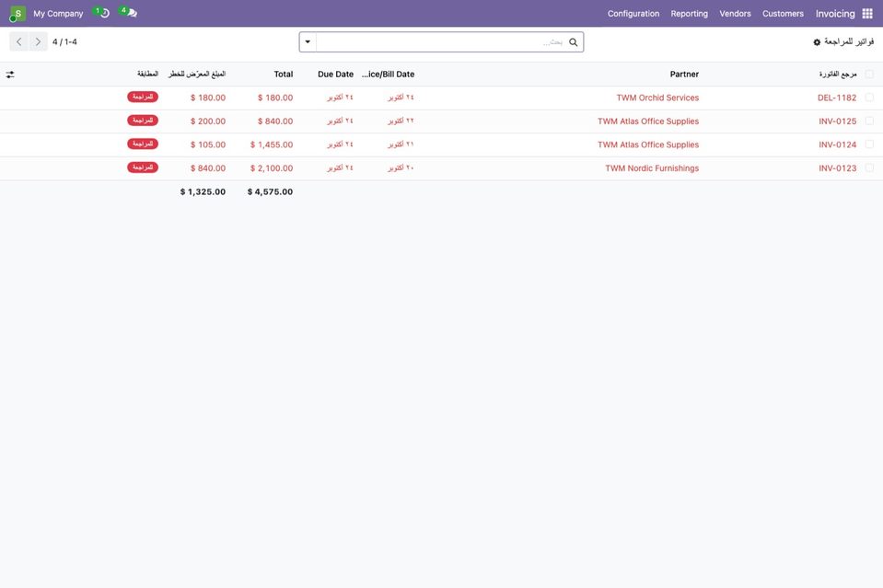The height and width of the screenshot is (588, 883).
Task: Sort by the Due Date column header
Action: (x=336, y=75)
